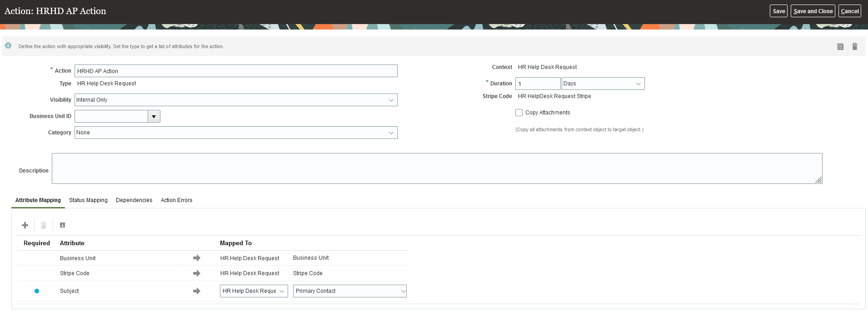Screen dimensions: 868x326
Task: Click the Attribute column header
Action: [72, 243]
